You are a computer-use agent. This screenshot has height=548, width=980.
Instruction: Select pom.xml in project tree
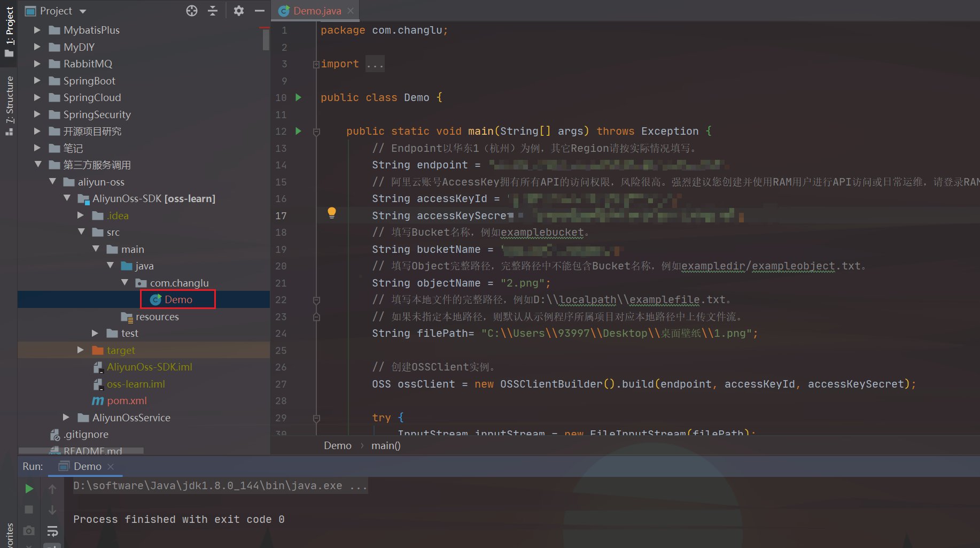(127, 400)
